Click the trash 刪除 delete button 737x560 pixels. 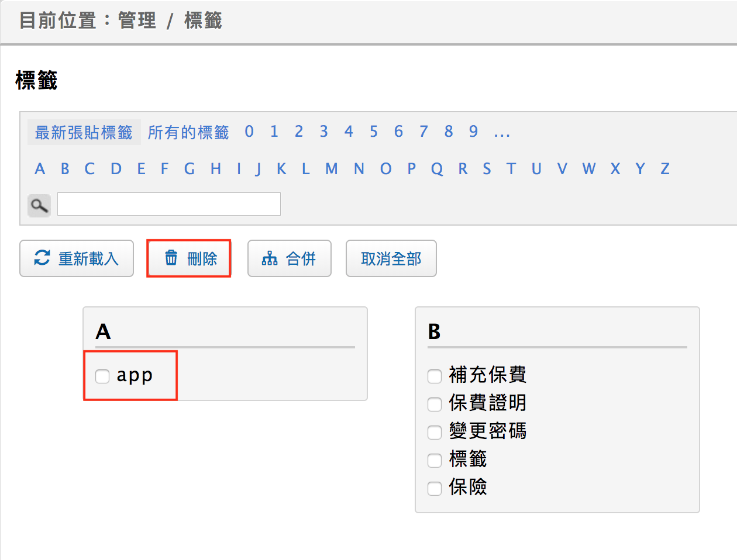[x=189, y=258]
